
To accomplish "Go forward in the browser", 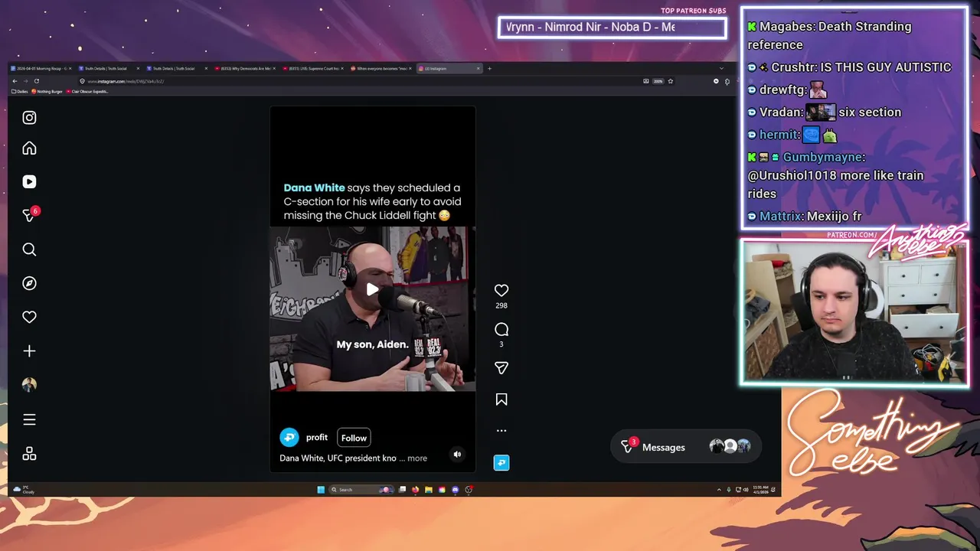I will [25, 81].
